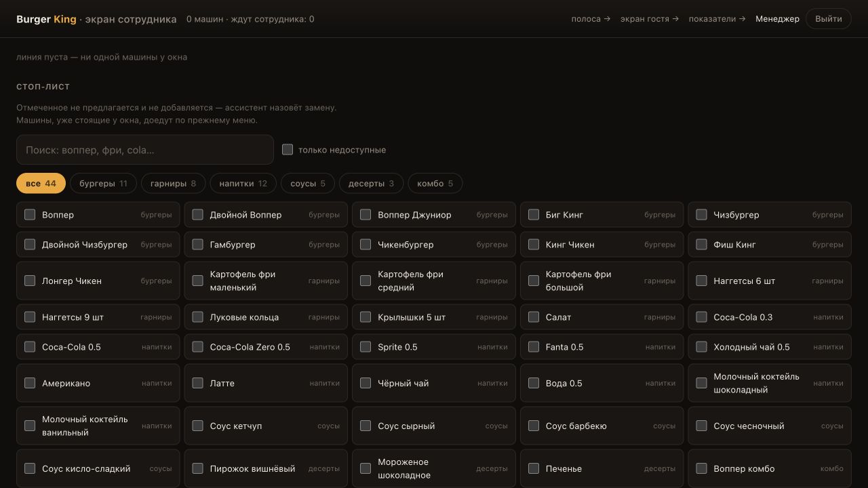
Task: Toggle the Воппер комбо item card
Action: pos(770,468)
